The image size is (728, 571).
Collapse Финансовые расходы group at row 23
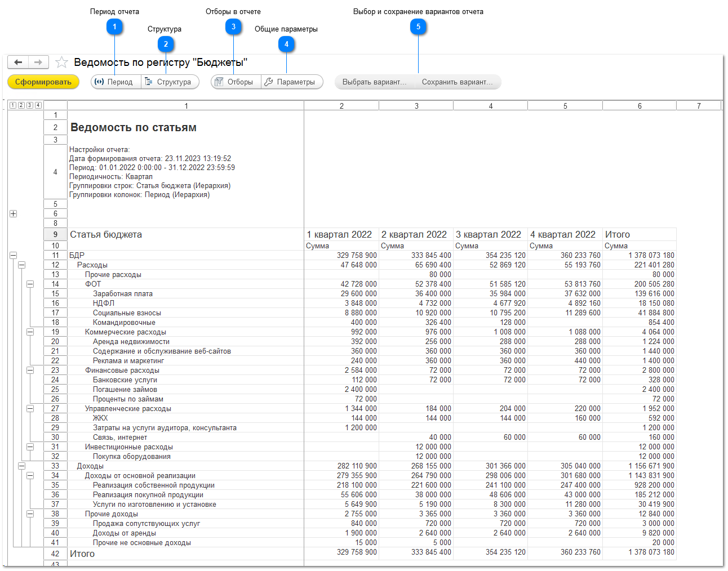click(x=30, y=370)
